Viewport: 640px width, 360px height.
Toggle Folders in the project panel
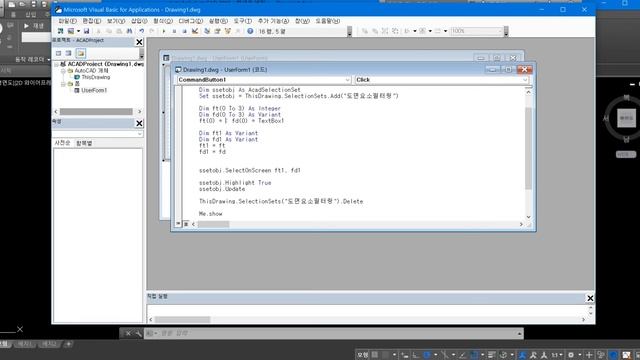point(80,53)
